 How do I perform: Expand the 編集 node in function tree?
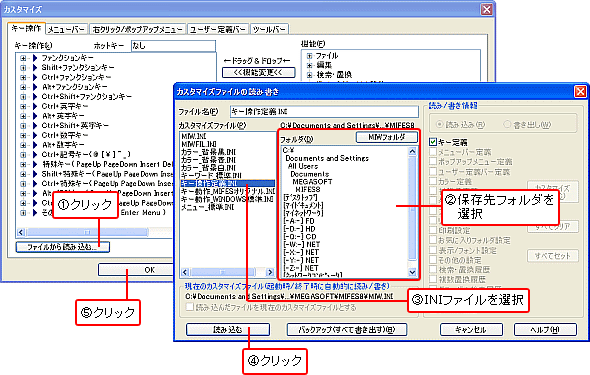coord(309,65)
